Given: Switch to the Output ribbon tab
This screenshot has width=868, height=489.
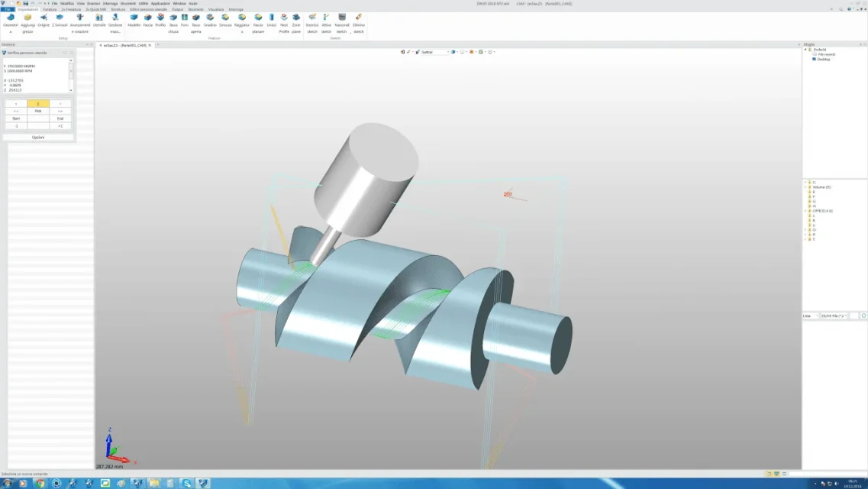Looking at the screenshot, I should 177,9.
